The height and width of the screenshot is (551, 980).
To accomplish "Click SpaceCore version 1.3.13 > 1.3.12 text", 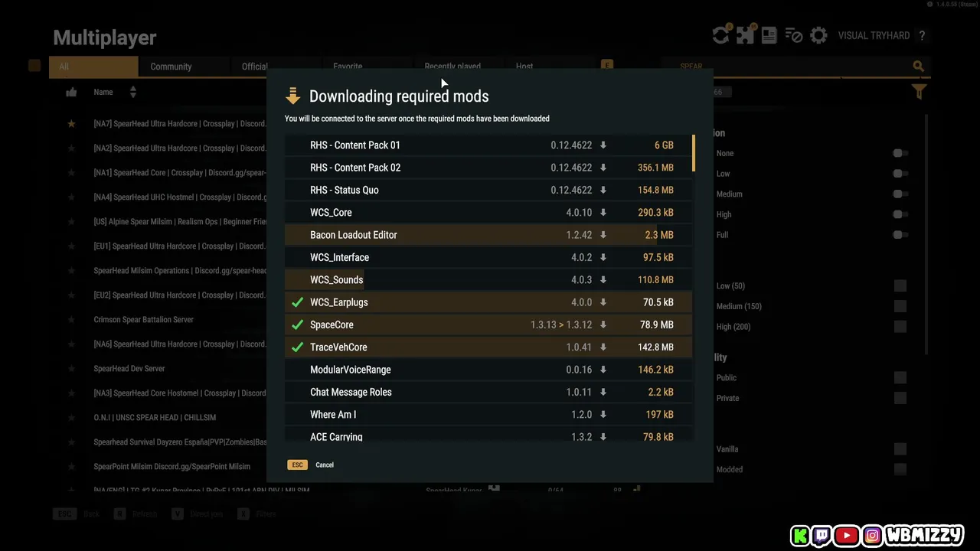I will (x=561, y=325).
